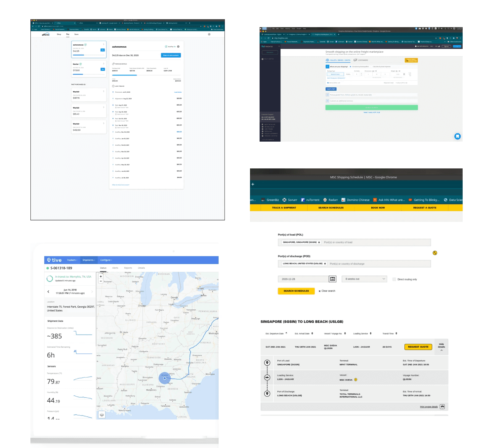Click the shipment location marker near Atlanta
Viewport: 500px width, 448px height.
tap(165, 378)
